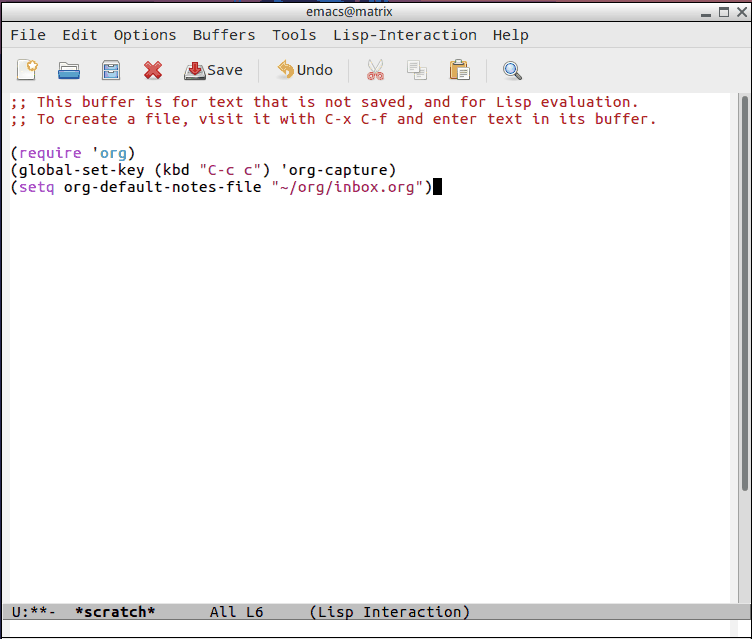Click on setq in the last line
This screenshot has height=639, width=752.
(36, 187)
